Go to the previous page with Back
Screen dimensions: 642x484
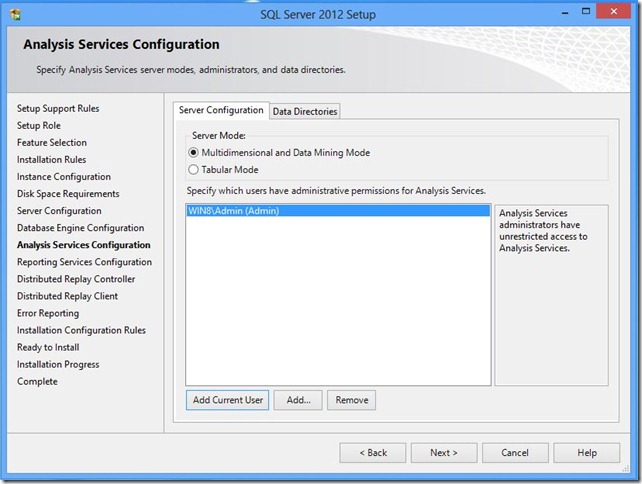click(373, 453)
